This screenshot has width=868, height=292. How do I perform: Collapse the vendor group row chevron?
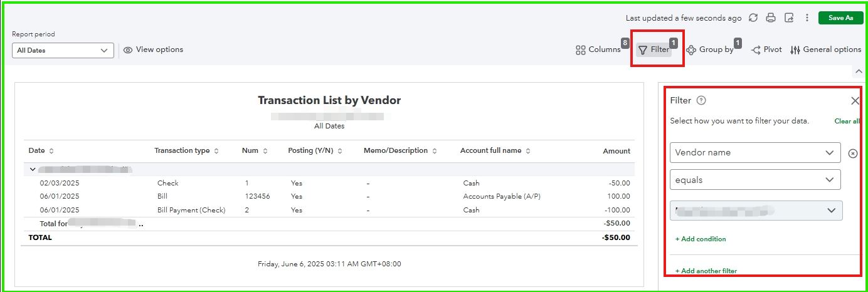pyautogui.click(x=33, y=170)
